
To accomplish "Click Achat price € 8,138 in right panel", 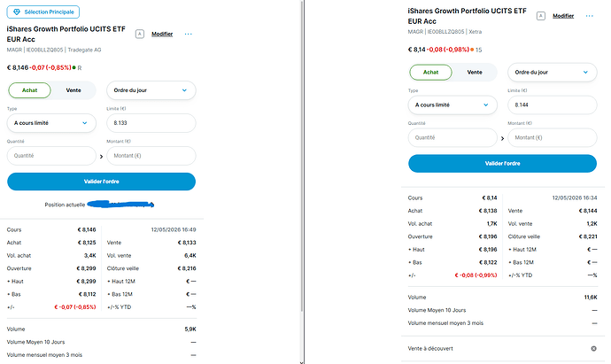I will pos(488,211).
